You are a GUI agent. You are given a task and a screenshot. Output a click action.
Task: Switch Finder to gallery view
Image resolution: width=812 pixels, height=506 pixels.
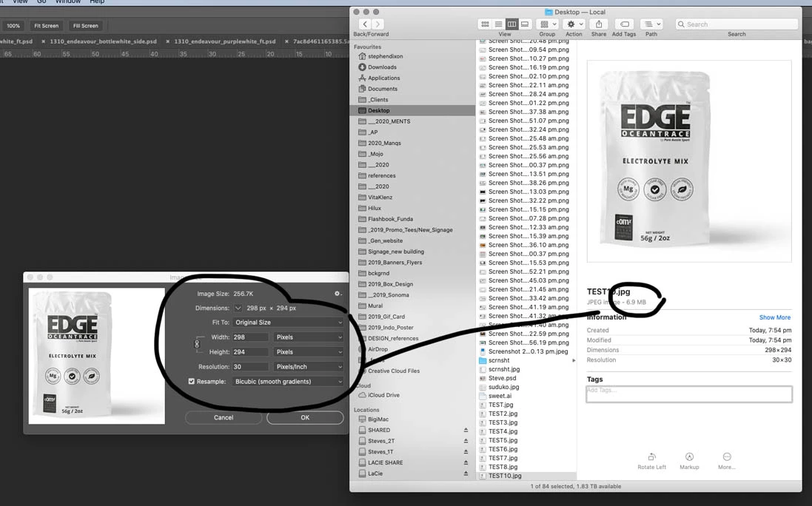pos(525,24)
